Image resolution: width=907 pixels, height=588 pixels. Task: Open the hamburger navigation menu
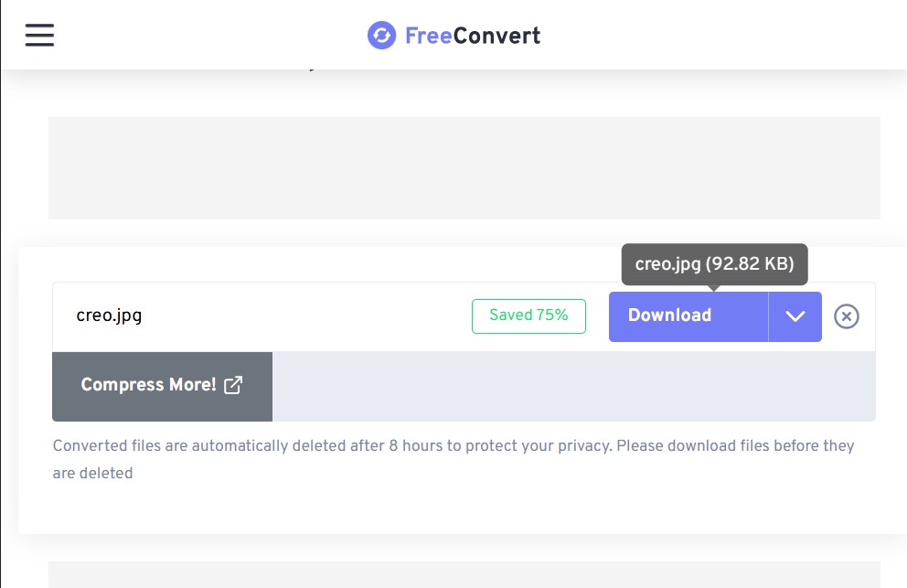point(39,34)
